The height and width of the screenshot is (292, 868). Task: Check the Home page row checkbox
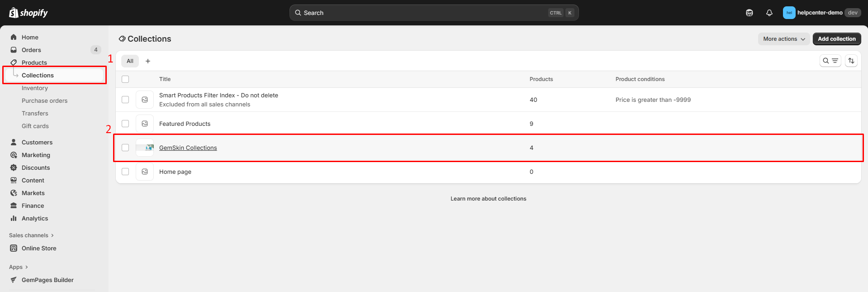coord(125,172)
